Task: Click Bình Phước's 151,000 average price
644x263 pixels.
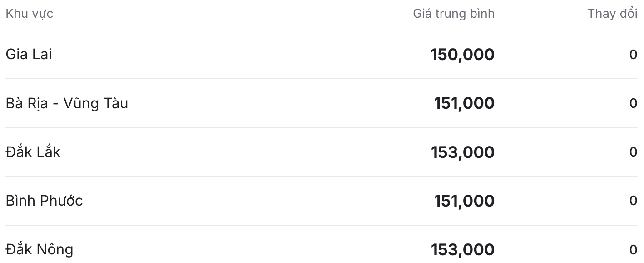Action: pos(464,201)
